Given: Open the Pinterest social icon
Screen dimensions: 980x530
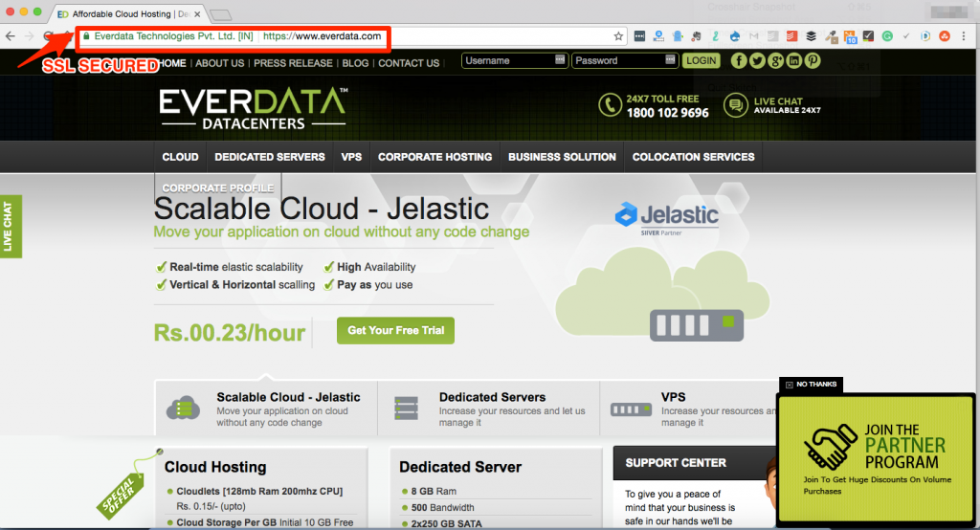Looking at the screenshot, I should point(812,60).
